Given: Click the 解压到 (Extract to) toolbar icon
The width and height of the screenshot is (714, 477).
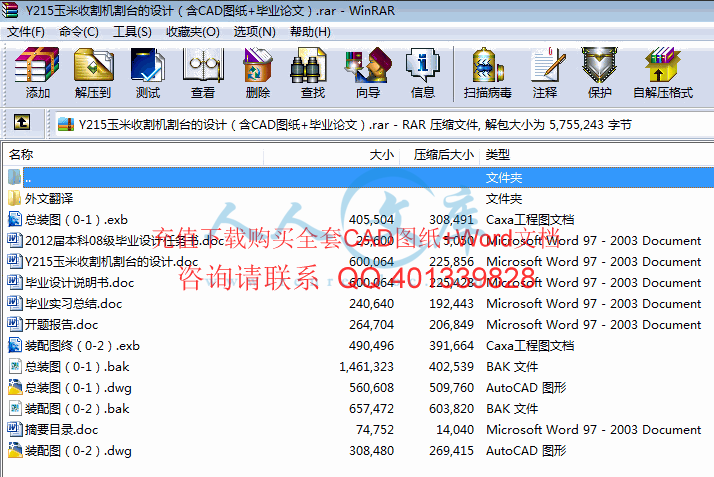Looking at the screenshot, I should point(93,65).
